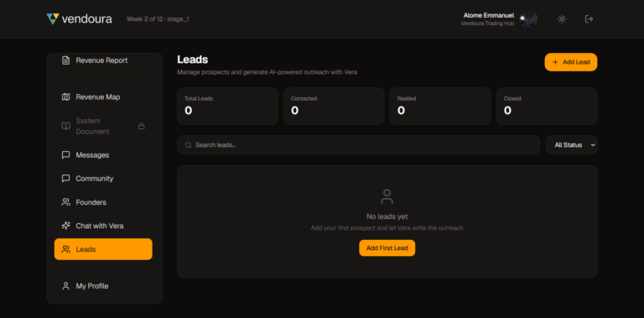Click the magnifier icon in the search bar
Screen dimensions: 644x318
tap(188, 145)
